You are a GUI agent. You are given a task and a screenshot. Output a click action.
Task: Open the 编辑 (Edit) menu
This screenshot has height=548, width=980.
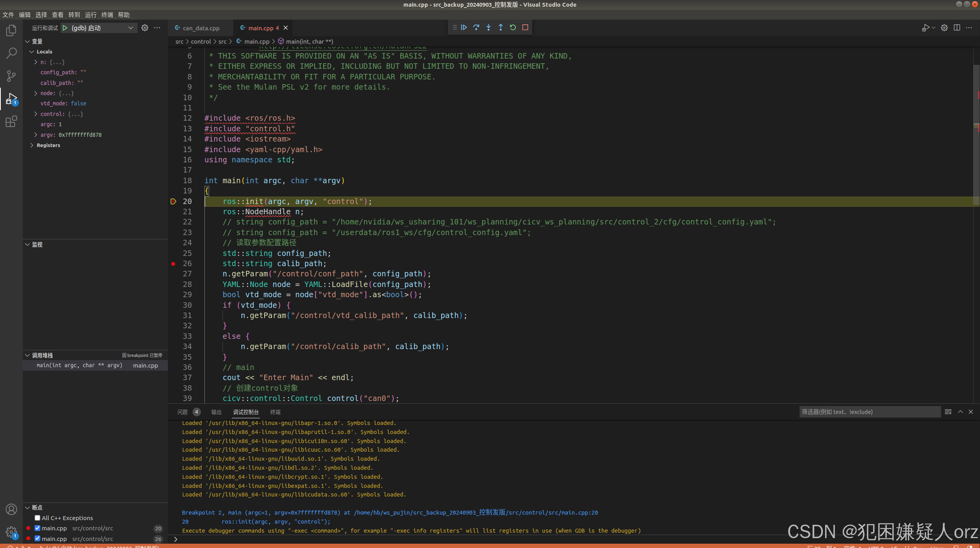click(25, 15)
